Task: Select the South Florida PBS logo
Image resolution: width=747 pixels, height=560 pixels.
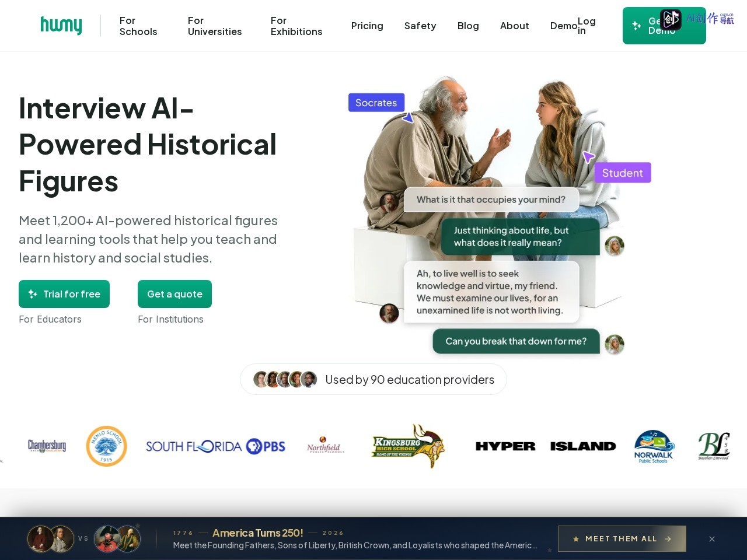Action: (215, 447)
